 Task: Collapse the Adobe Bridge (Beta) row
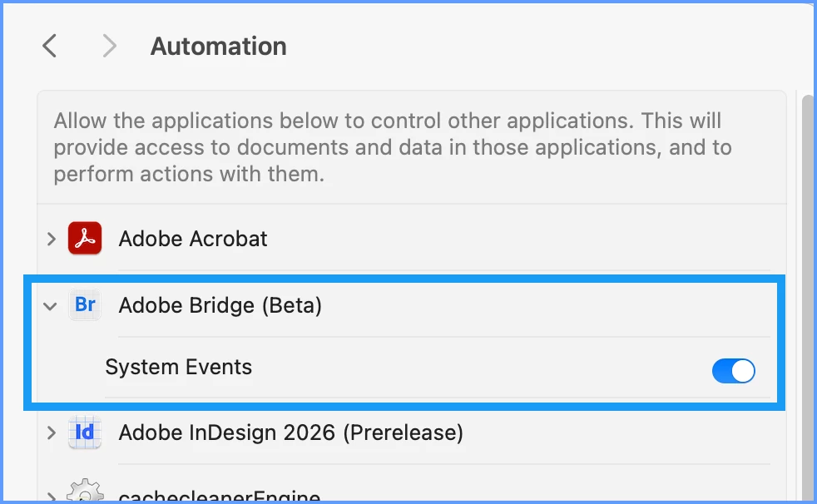pyautogui.click(x=50, y=306)
